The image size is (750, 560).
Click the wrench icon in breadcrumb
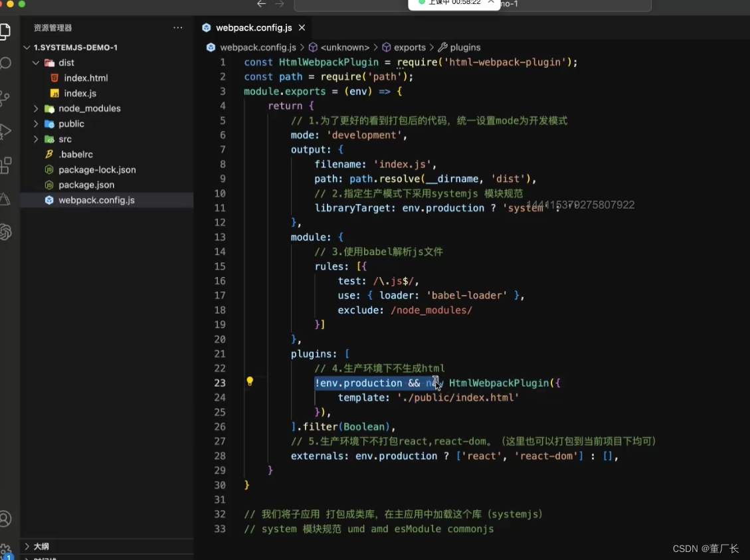click(x=442, y=47)
